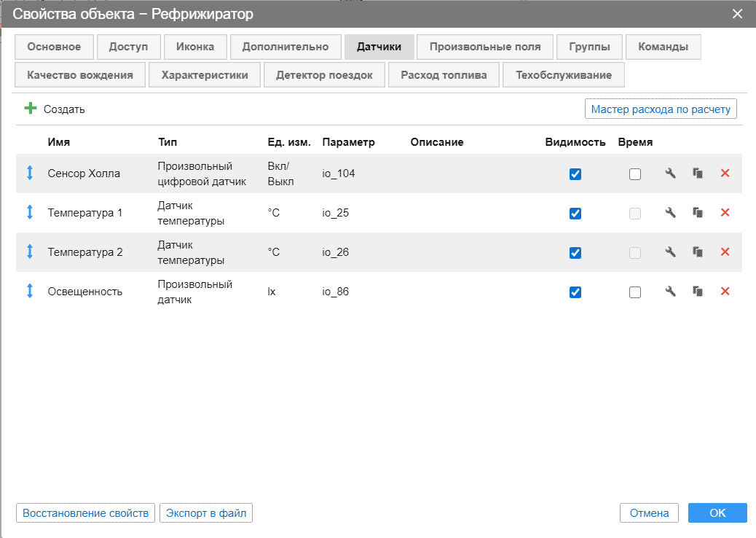
Task: Click reorder arrow for Сенсор Холла
Action: (30, 174)
